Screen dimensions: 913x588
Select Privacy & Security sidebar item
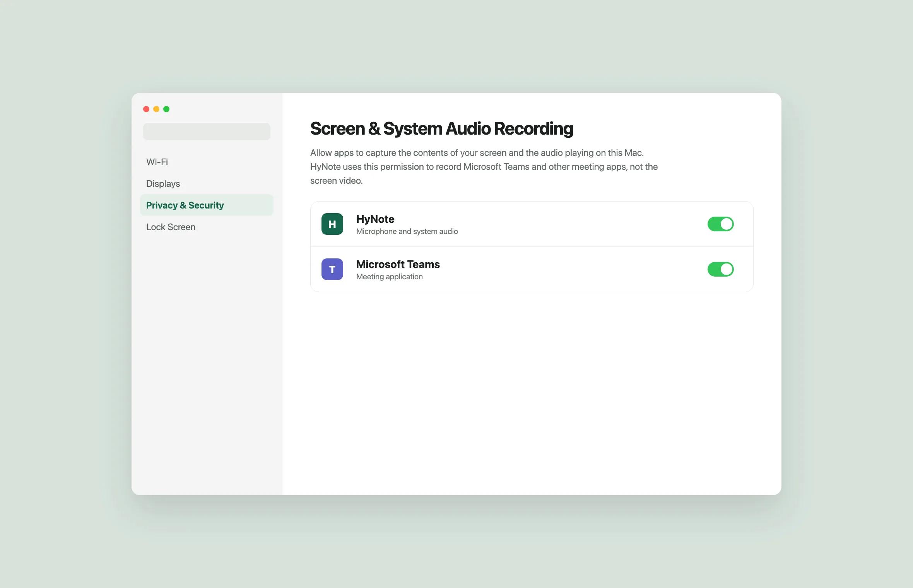tap(207, 205)
